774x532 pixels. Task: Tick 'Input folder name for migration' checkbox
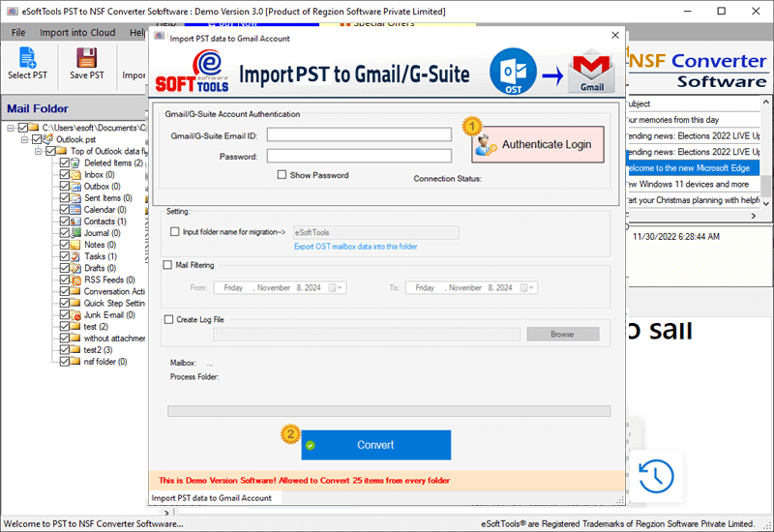tap(175, 231)
